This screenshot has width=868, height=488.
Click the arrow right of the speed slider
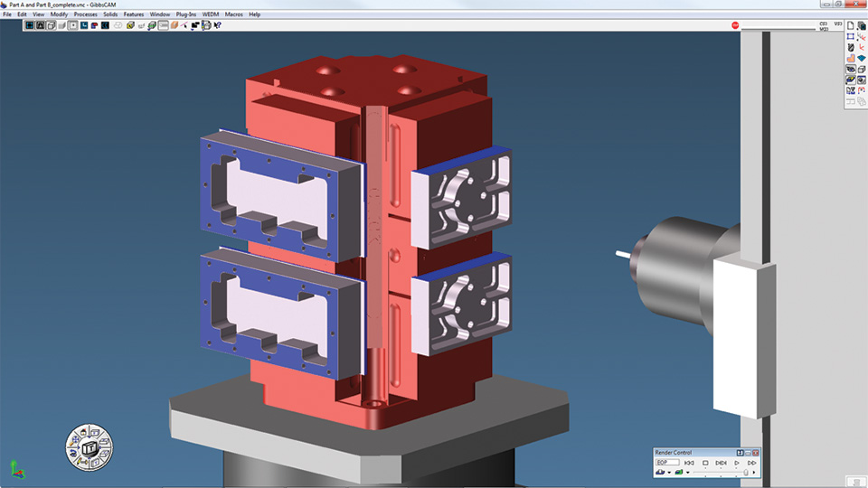tap(754, 472)
